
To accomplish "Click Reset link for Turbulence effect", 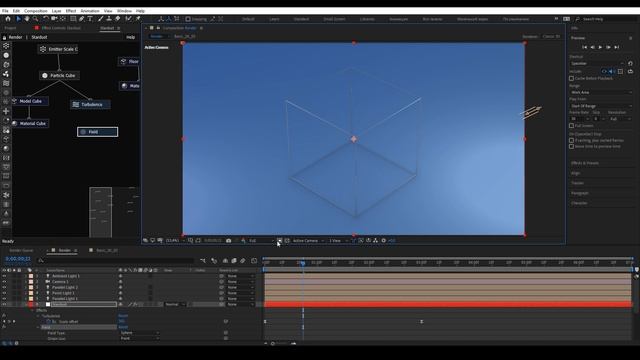I will pos(123,316).
